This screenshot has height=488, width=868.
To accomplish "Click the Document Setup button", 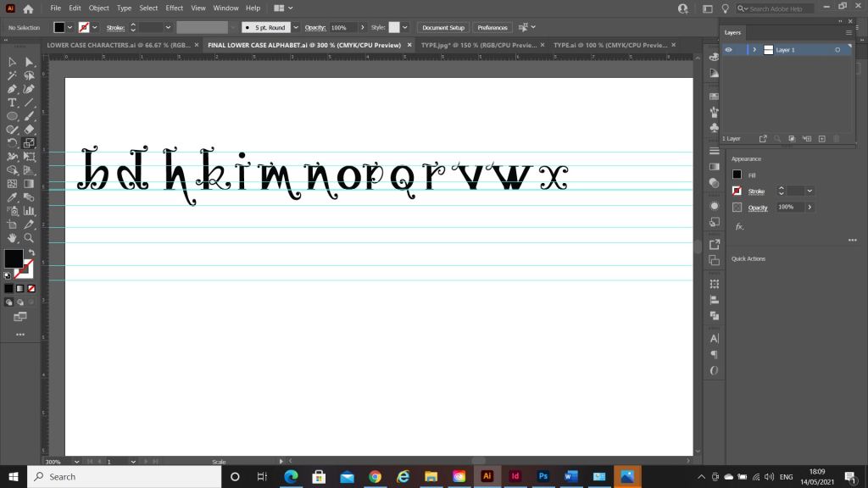I will (443, 27).
